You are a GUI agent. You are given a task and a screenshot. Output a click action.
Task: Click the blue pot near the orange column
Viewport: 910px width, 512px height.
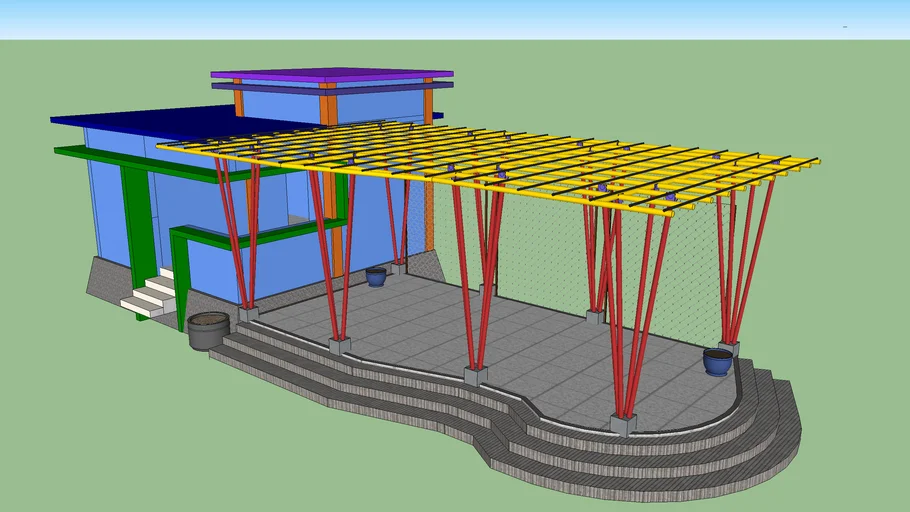[x=376, y=276]
